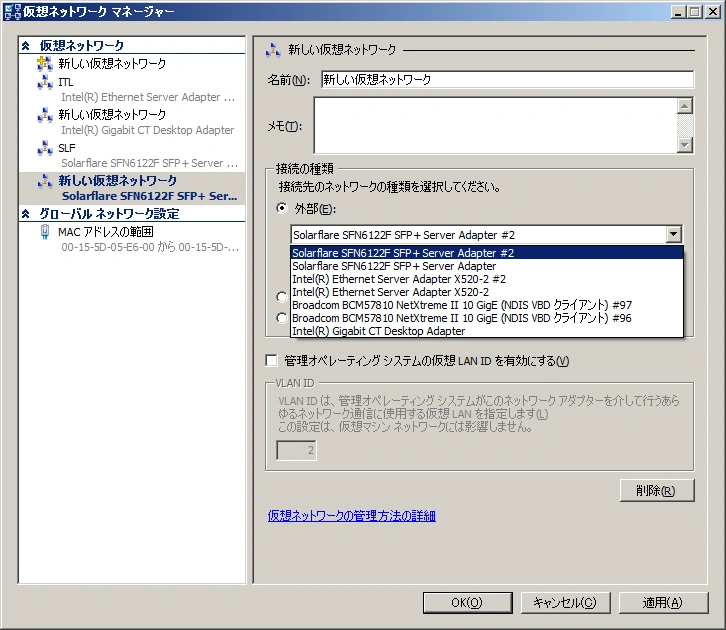Open 仮想ネットワークの管理方法の詳細 link
The image size is (726, 630).
coord(351,516)
